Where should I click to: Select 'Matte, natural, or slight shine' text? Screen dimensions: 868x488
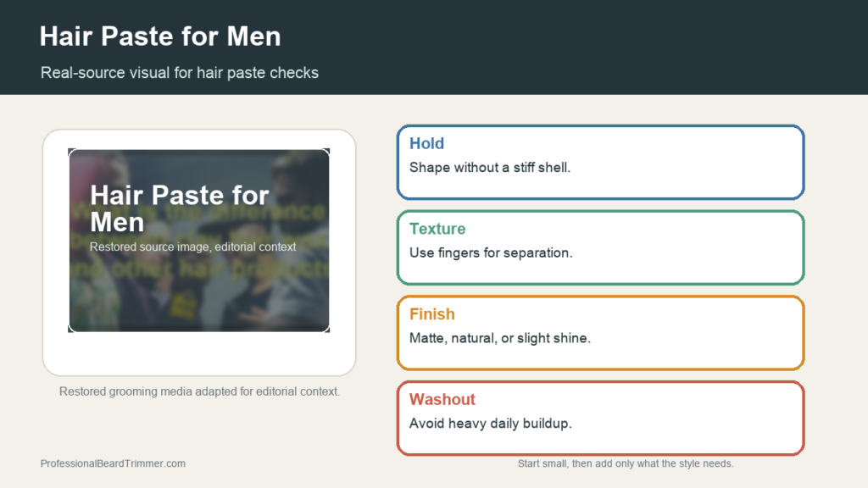point(500,337)
